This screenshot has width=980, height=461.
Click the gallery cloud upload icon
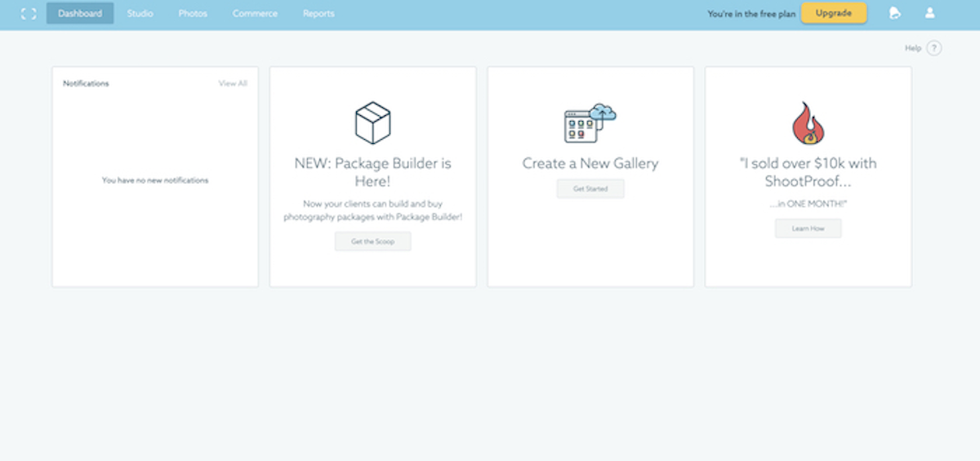[590, 123]
